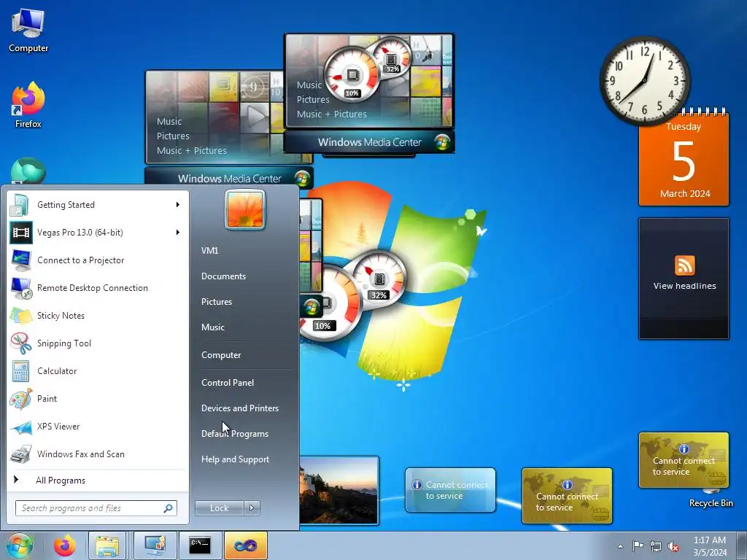Image resolution: width=747 pixels, height=560 pixels.
Task: Click the Lock button
Action: click(220, 508)
